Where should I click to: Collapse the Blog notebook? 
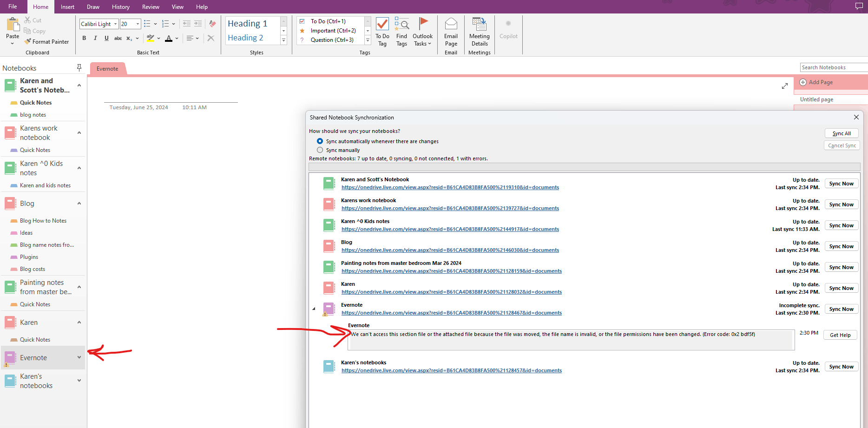[x=79, y=204]
